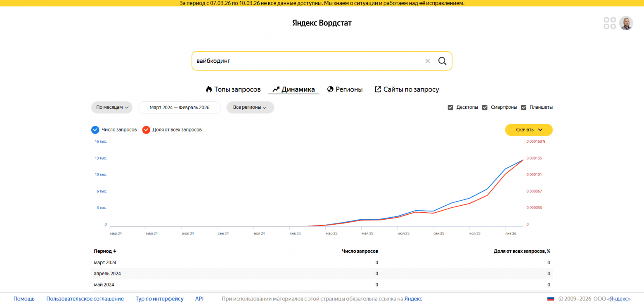Uncheck the Десктопы checkbox
644x305 pixels.
pyautogui.click(x=450, y=108)
